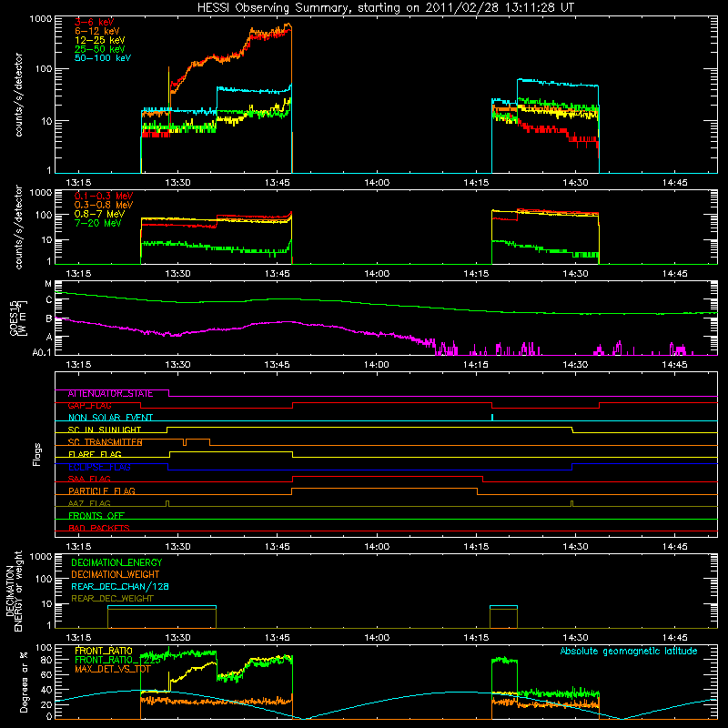This screenshot has width=728, height=728.
Task: Click the Absolute geomagnetic latitude label
Action: 629,652
